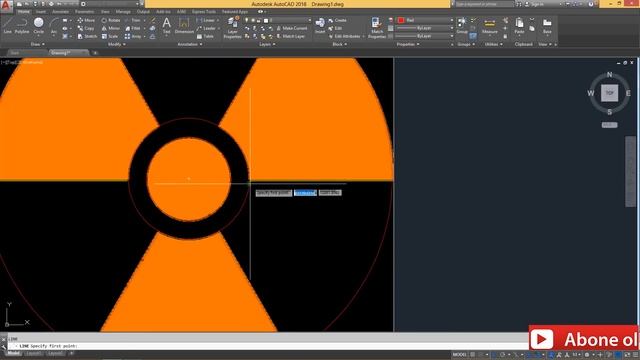Expand the Properties panel
Screen dimensions: 640x360
coord(408,44)
